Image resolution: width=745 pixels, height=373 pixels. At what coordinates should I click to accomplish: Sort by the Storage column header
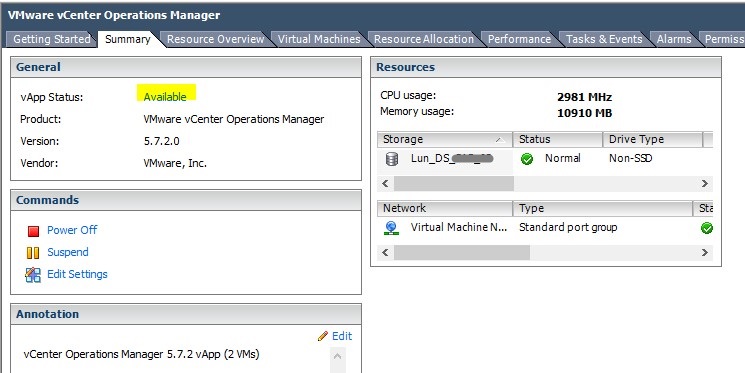tap(445, 139)
